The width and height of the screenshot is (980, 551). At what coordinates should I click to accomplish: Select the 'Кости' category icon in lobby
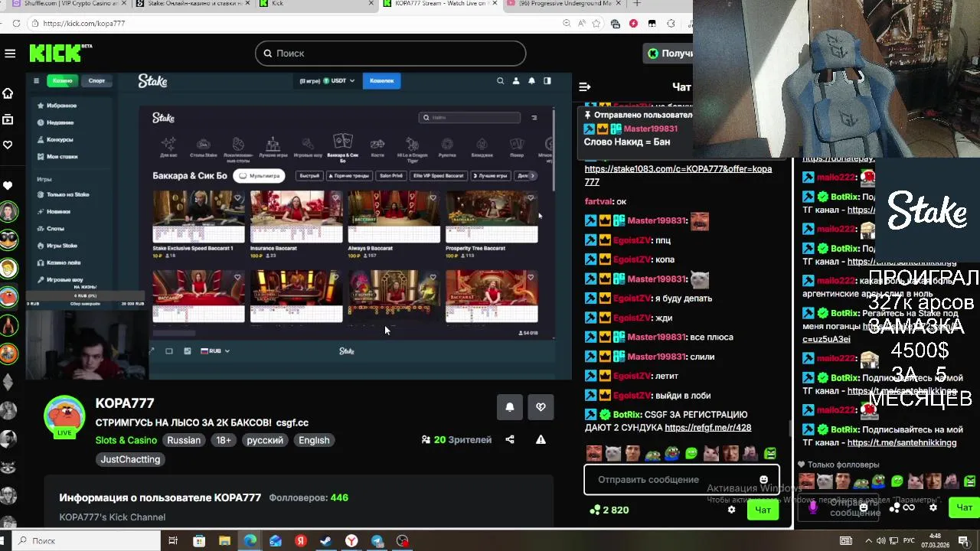click(x=377, y=148)
